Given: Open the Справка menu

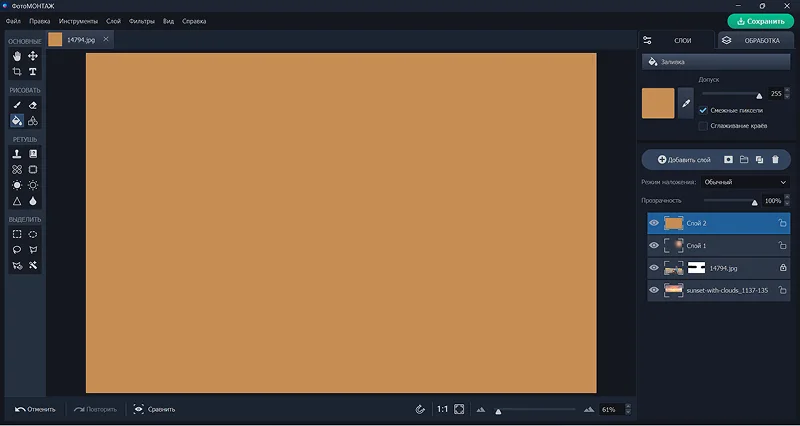Looking at the screenshot, I should [194, 21].
